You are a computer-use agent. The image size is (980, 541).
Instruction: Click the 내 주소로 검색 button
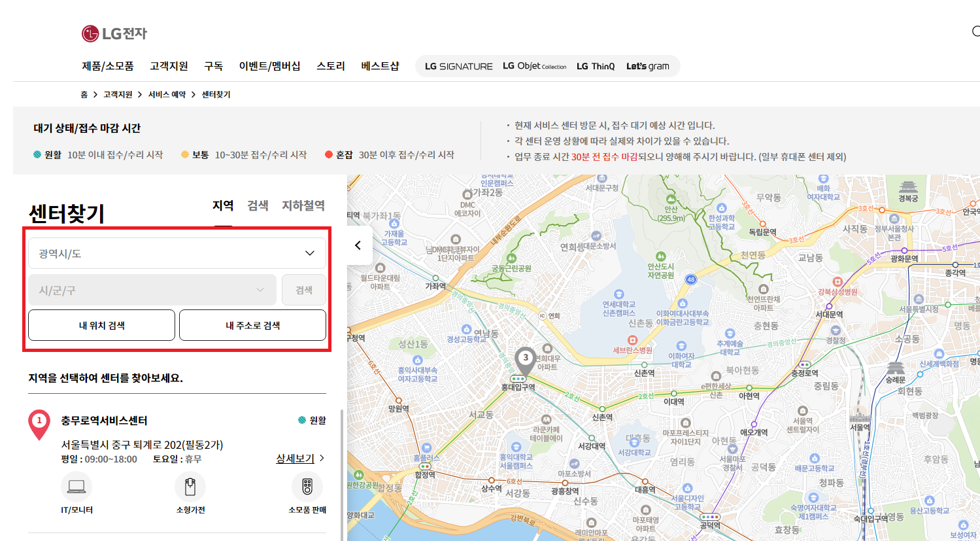pyautogui.click(x=252, y=325)
